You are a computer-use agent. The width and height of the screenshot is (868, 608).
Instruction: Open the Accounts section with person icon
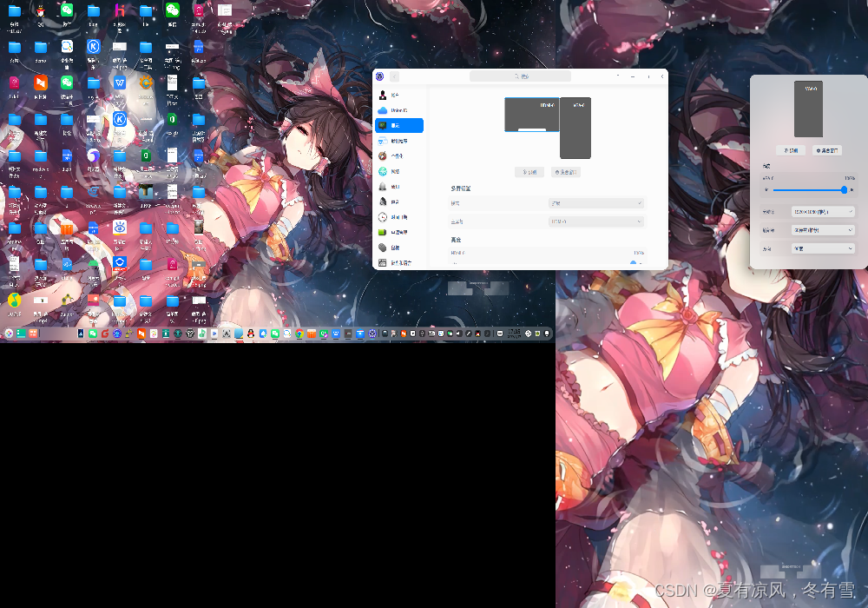pyautogui.click(x=399, y=96)
